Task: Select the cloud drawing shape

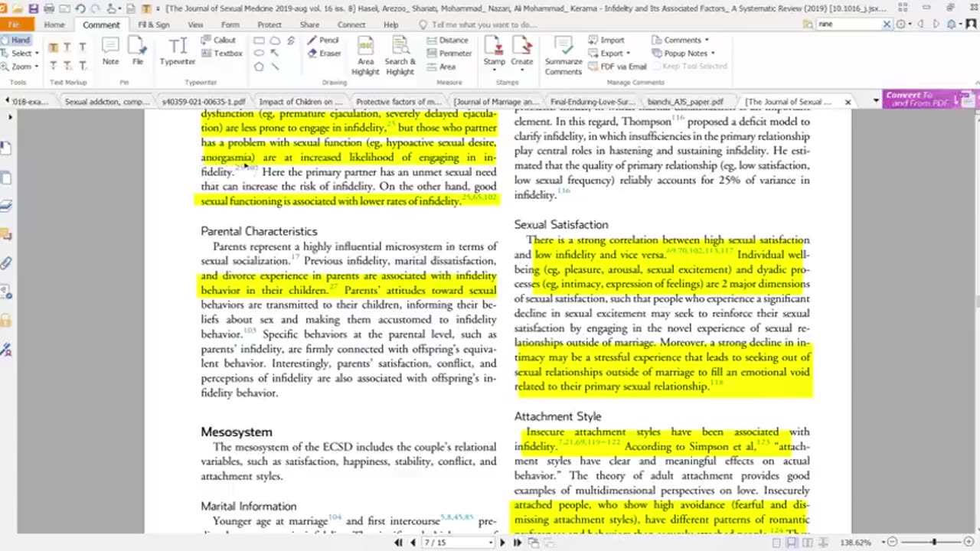Action: tap(275, 40)
